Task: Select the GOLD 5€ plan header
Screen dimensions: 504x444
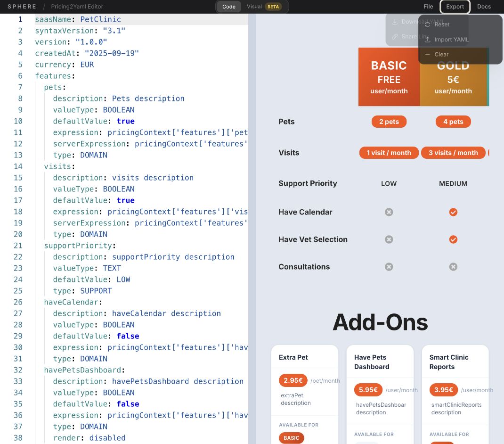Action: tap(454, 77)
